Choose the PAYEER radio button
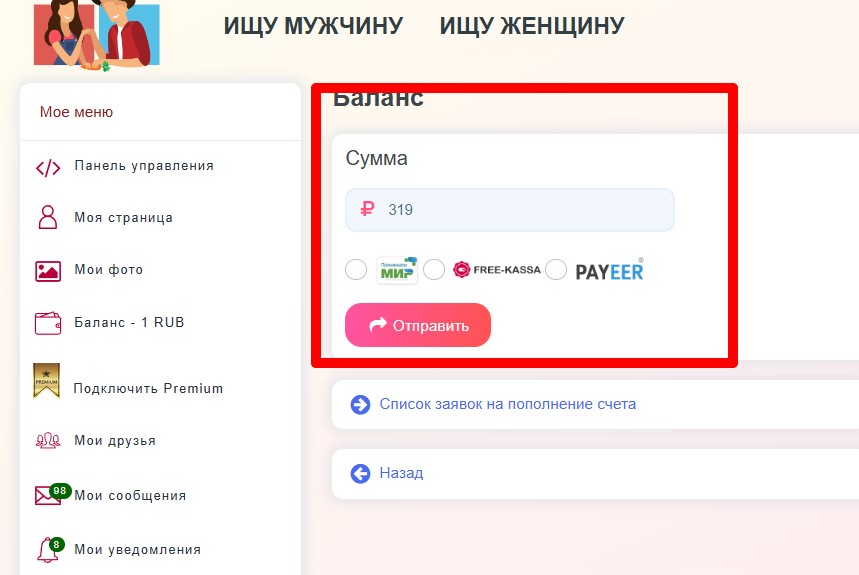Viewport: 859px width, 575px height. pos(556,269)
